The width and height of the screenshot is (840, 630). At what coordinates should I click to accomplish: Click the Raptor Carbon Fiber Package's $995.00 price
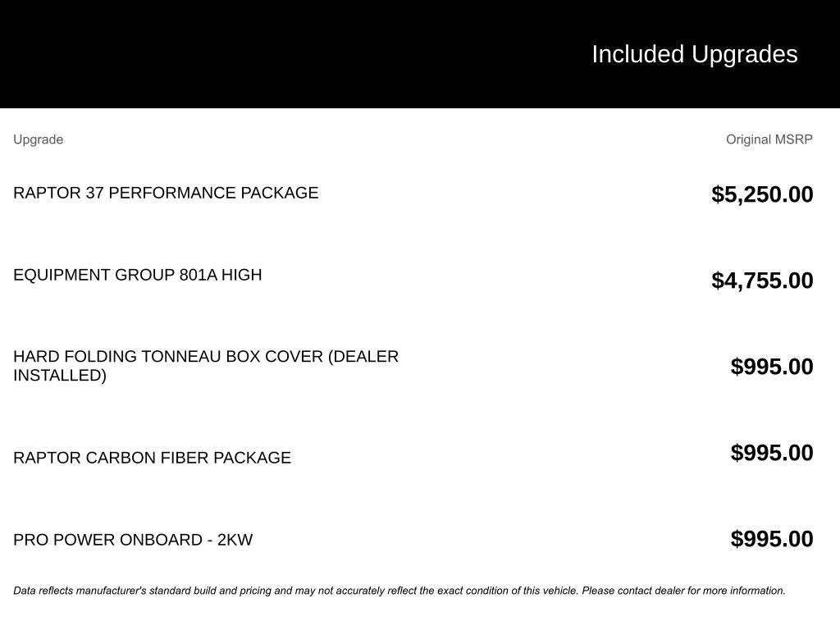pyautogui.click(x=772, y=453)
